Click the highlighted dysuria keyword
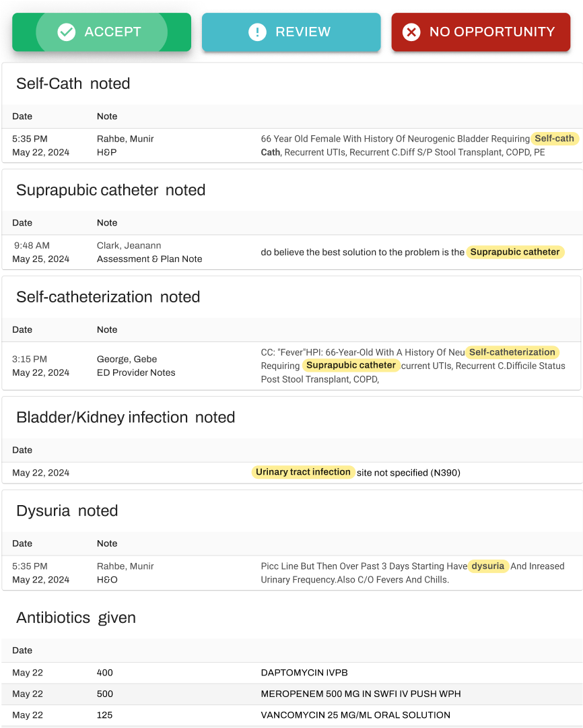The width and height of the screenshot is (583, 728). coord(488,566)
